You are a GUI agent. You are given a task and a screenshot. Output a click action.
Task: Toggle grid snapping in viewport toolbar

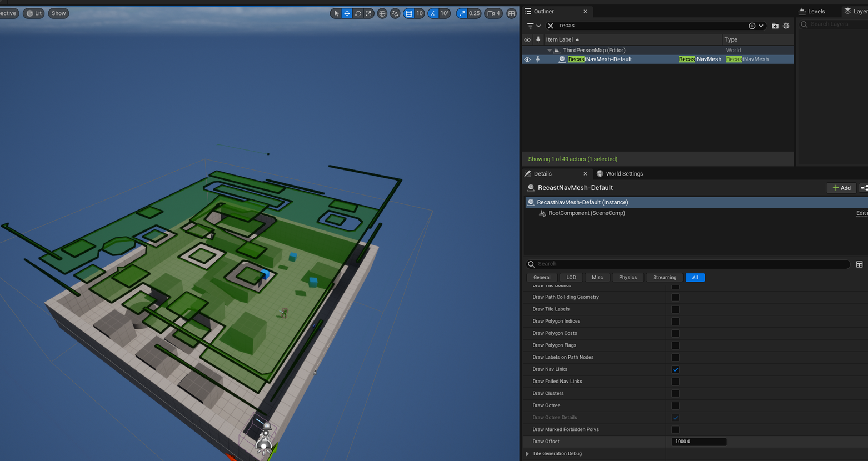(x=409, y=13)
